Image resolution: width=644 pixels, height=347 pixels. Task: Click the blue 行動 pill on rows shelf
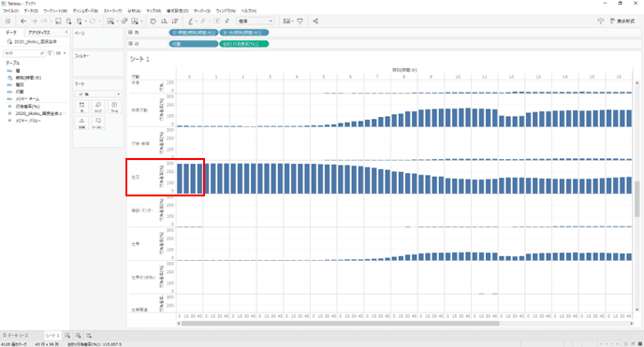click(194, 44)
